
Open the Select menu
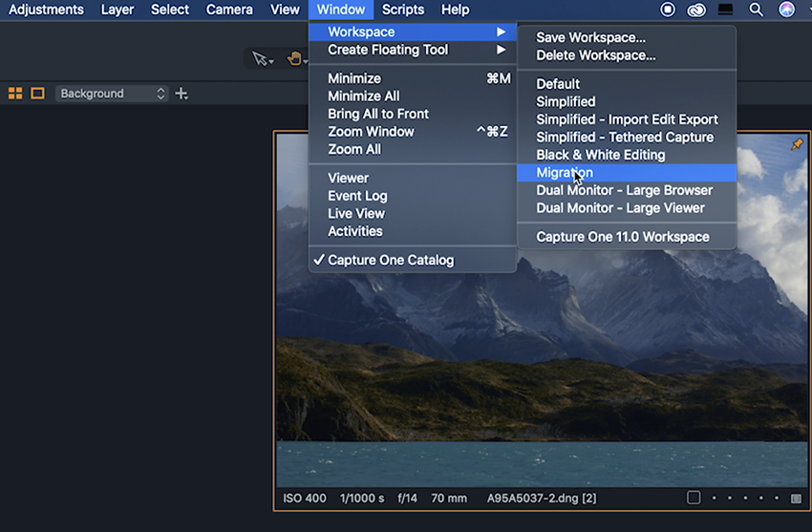click(170, 10)
